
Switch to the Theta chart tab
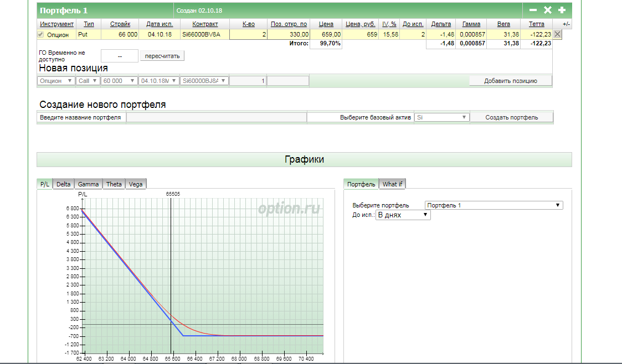coord(114,184)
